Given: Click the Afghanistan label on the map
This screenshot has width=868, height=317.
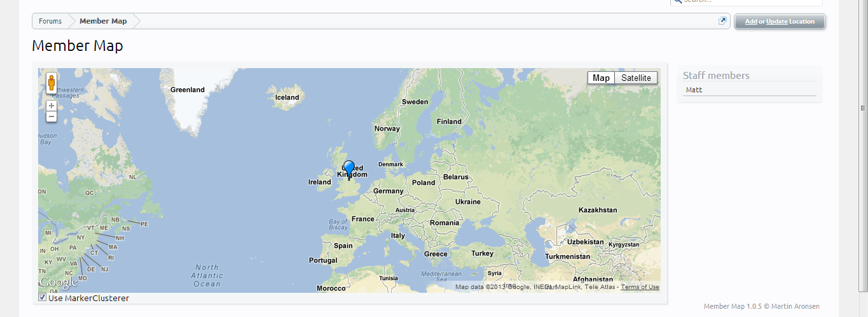Looking at the screenshot, I should pos(593,279).
